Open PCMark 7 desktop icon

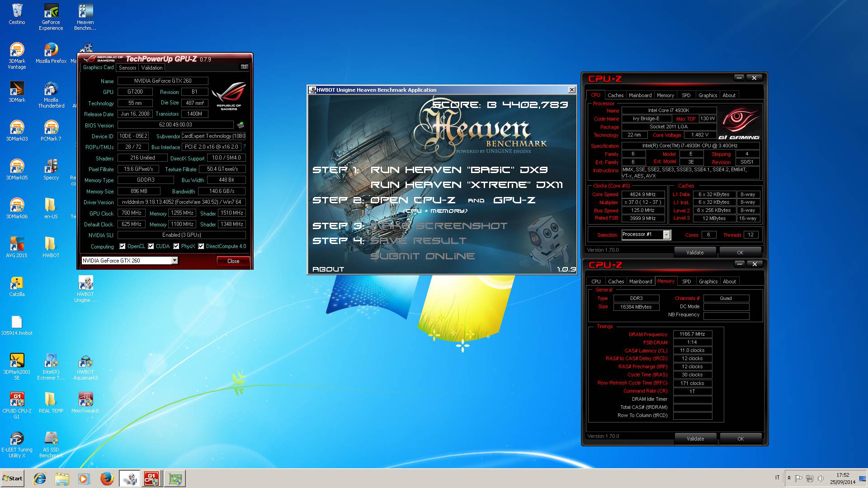click(x=51, y=131)
